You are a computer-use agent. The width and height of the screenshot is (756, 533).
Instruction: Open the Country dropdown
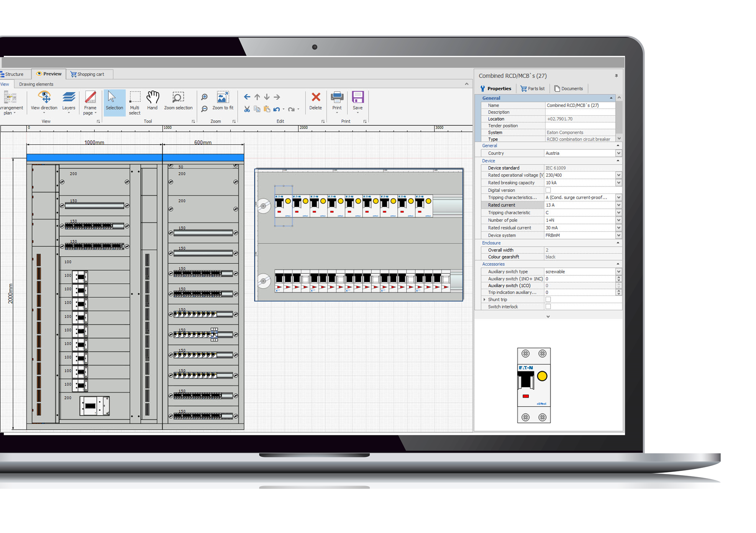coord(618,153)
